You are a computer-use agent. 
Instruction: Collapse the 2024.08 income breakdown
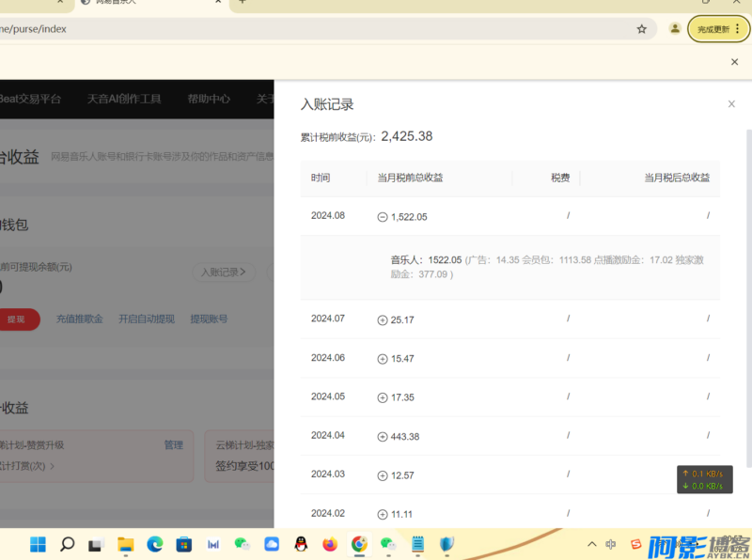pos(384,216)
